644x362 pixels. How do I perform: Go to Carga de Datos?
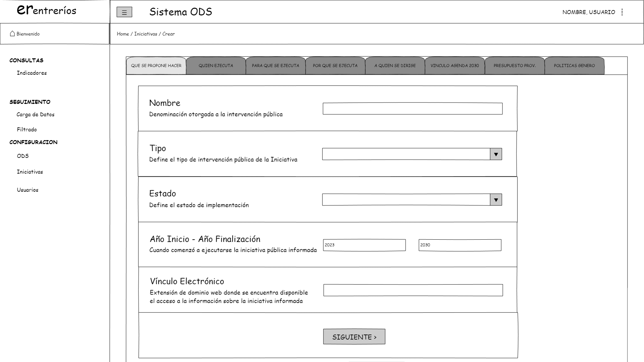click(36, 115)
